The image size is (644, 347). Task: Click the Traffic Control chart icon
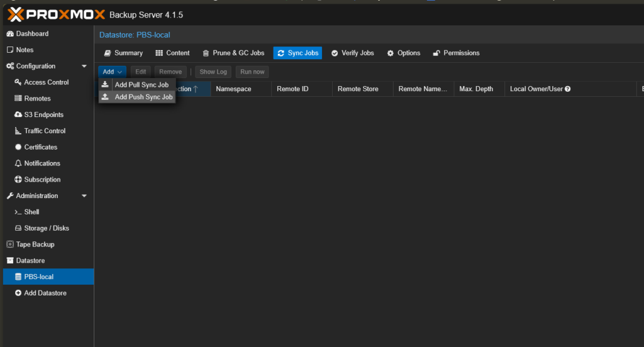[18, 131]
